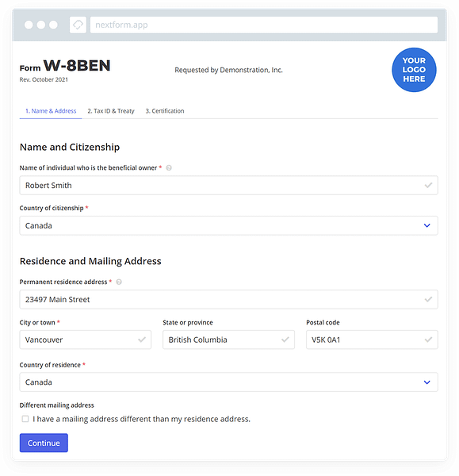Click the State or province label
The width and height of the screenshot is (459, 476).
[188, 322]
